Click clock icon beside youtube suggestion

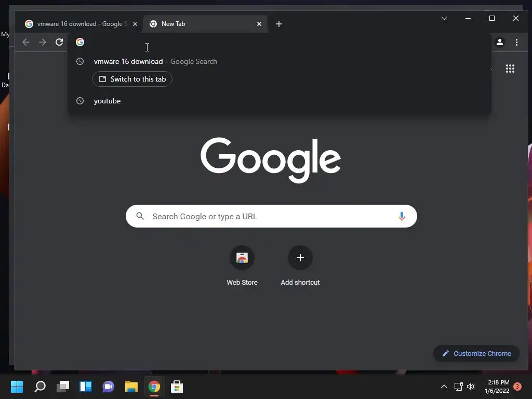80,101
